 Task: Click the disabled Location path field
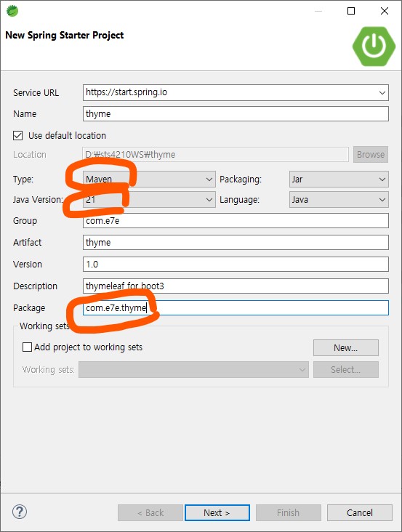(215, 155)
